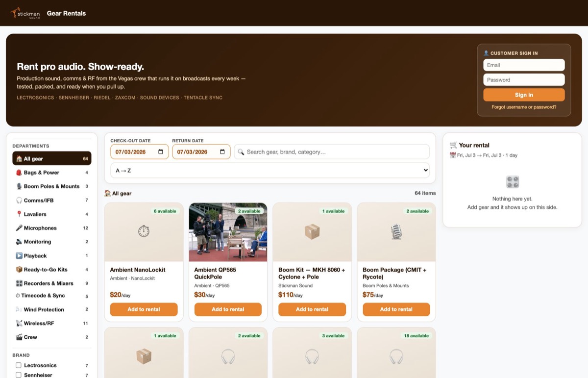588x378 pixels.
Task: Click the Crew clapperboard icon
Action: 19,337
